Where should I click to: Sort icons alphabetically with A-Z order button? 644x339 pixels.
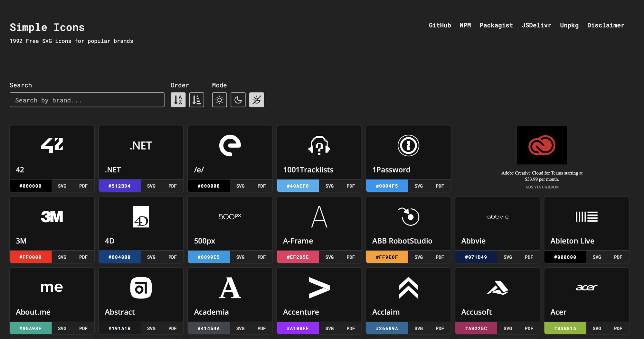(178, 100)
